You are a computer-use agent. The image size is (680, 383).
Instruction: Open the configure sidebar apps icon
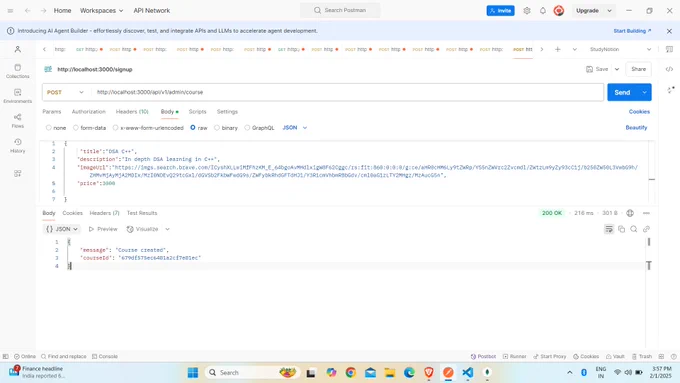(18, 173)
